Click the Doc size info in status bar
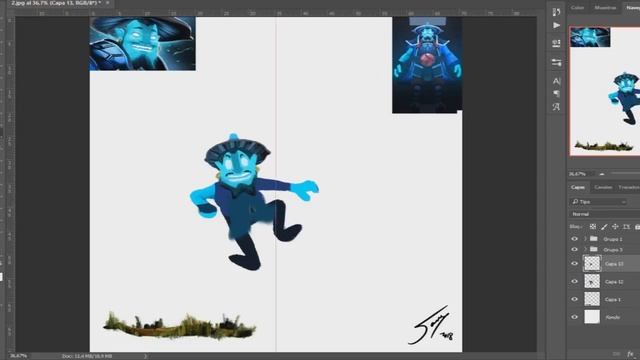 click(87, 356)
